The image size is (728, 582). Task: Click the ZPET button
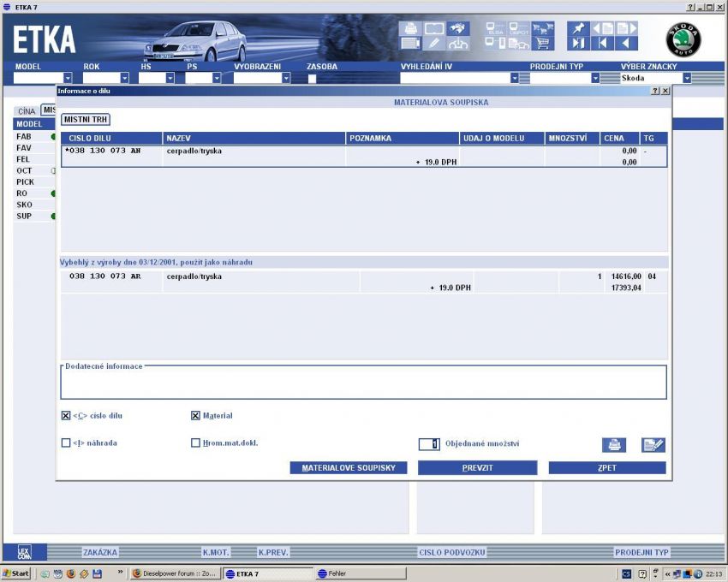pos(607,468)
